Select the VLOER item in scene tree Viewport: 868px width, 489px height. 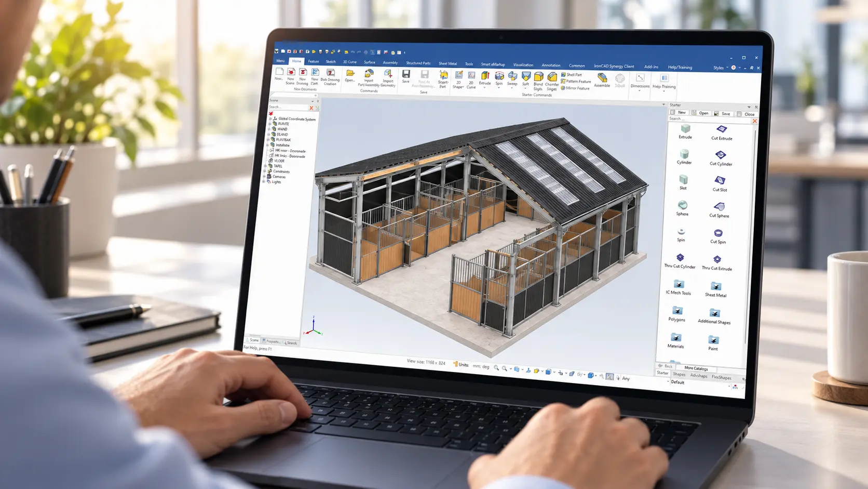(276, 161)
